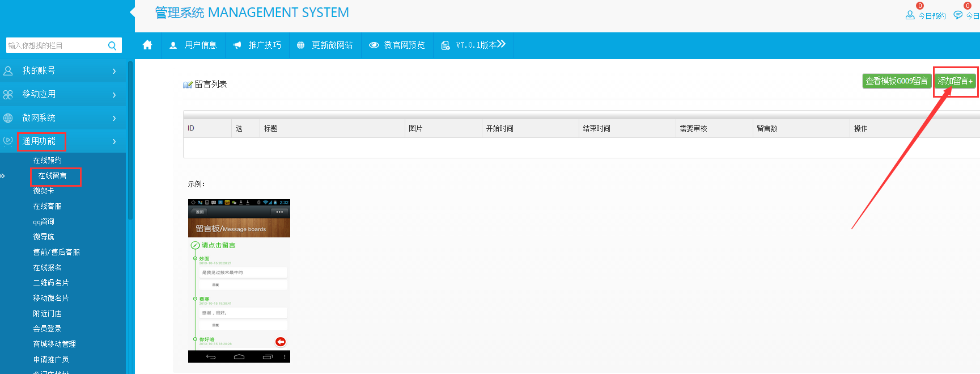Click the 选 column header
The width and height of the screenshot is (980, 374).
tap(245, 129)
